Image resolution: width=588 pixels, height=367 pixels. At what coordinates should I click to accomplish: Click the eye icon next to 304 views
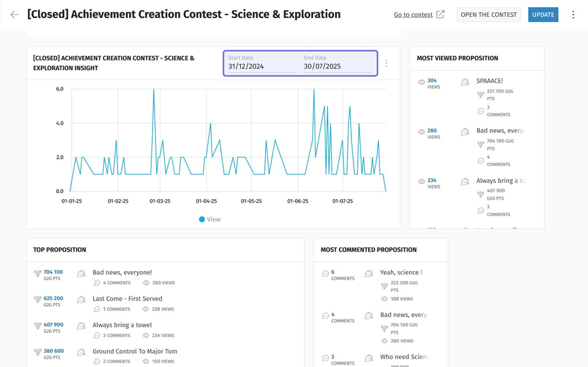coord(422,82)
